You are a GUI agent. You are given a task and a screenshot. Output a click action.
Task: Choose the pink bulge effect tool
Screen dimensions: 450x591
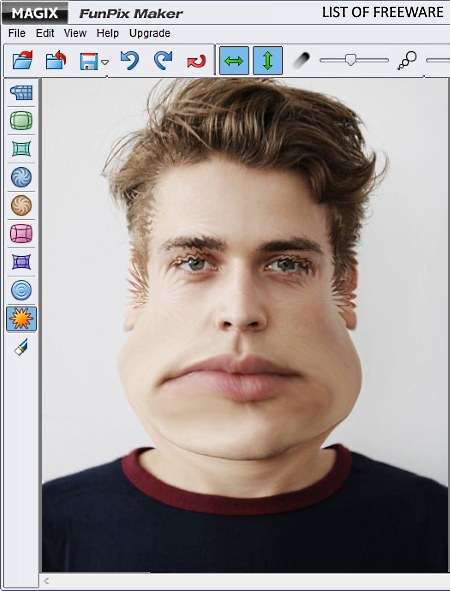(x=21, y=234)
